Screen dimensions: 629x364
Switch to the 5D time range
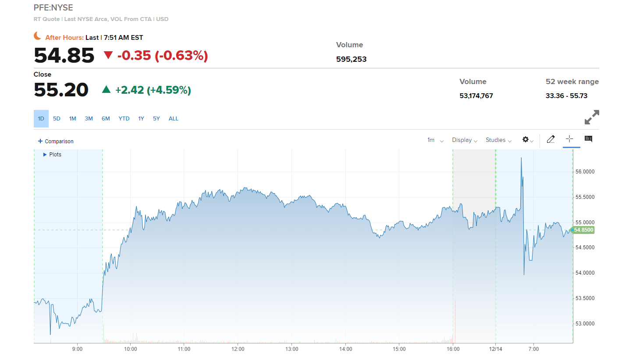(57, 119)
